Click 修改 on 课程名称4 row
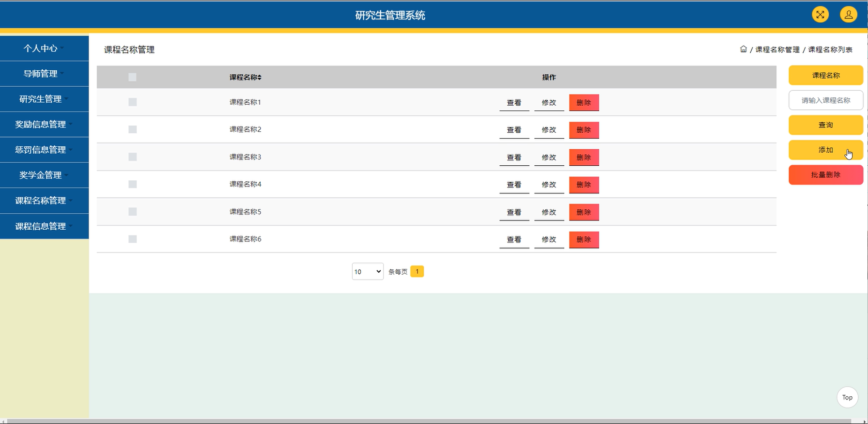The height and width of the screenshot is (424, 868). tap(549, 185)
